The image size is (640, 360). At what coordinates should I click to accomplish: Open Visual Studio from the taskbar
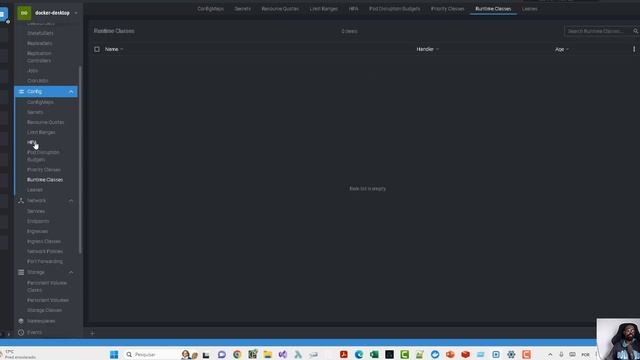click(x=283, y=354)
